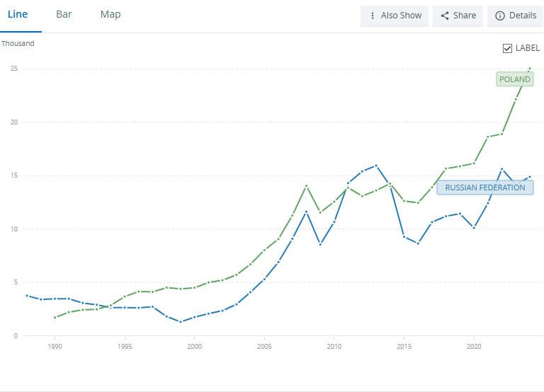544x392 pixels.
Task: Open the Also Show menu
Action: tap(395, 16)
